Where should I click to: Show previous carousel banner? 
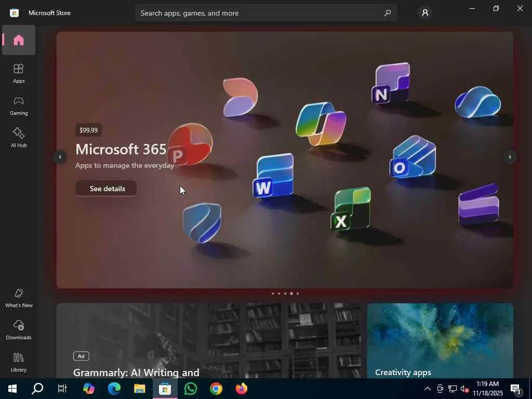click(60, 157)
